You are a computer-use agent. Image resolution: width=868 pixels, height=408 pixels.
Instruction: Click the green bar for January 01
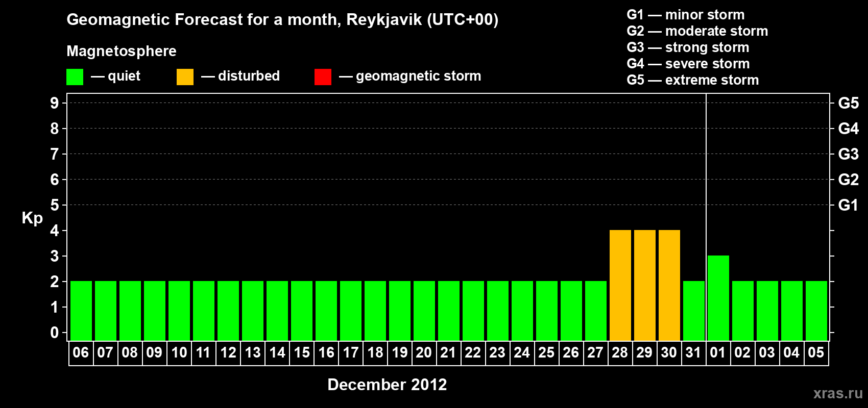(x=718, y=298)
